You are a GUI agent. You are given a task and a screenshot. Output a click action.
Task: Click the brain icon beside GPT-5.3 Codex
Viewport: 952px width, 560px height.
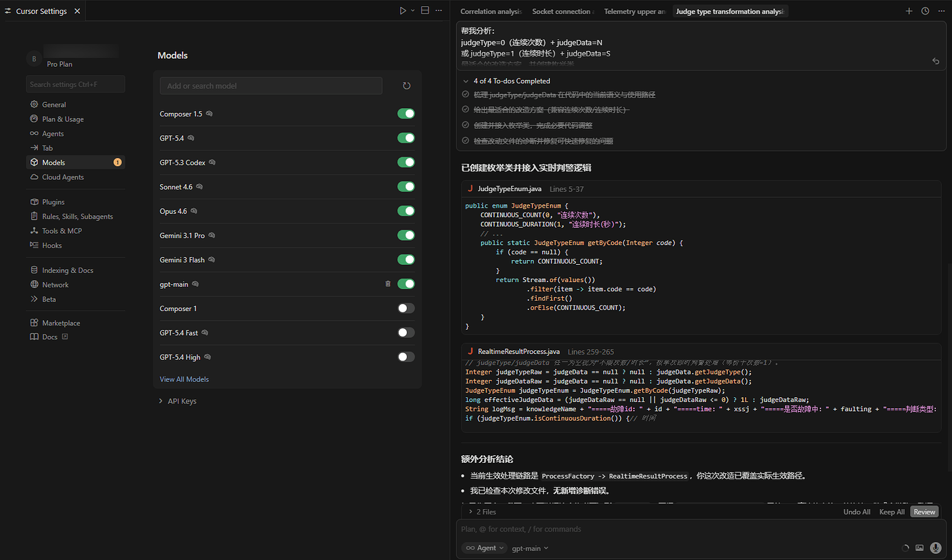pos(212,163)
